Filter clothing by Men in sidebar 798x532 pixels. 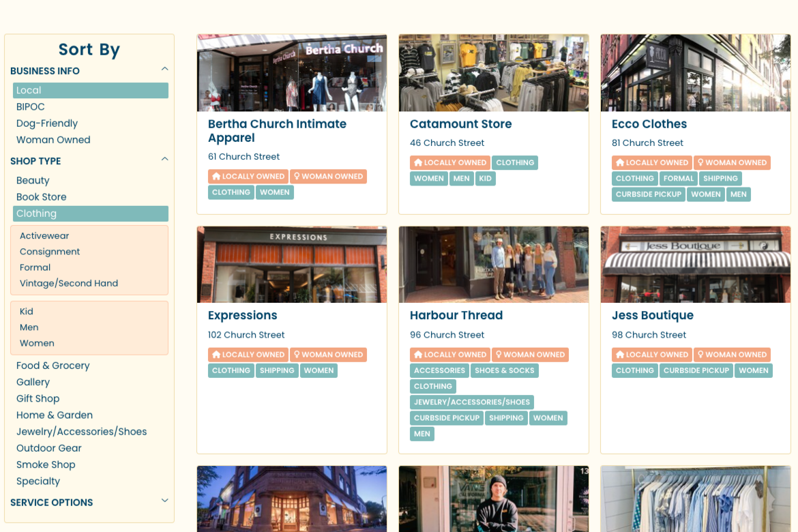click(29, 327)
